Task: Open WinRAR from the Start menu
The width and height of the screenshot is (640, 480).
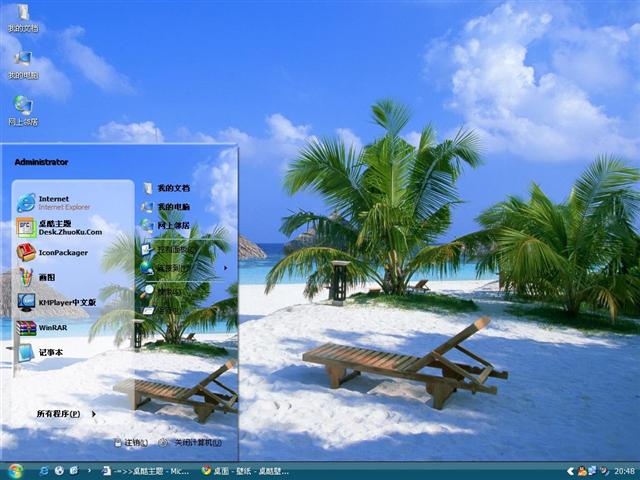Action: point(42,328)
